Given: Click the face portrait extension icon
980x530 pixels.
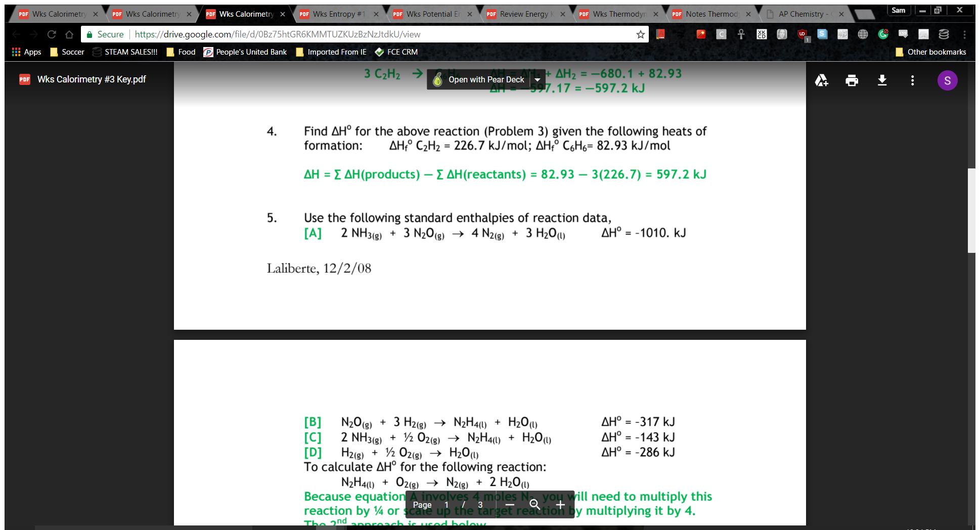Looking at the screenshot, I should point(782,34).
